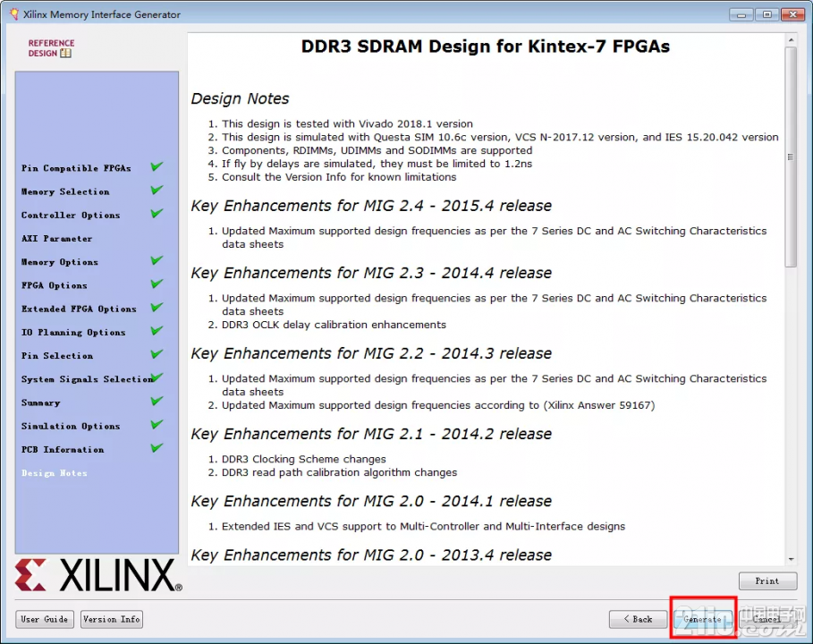Image resolution: width=813 pixels, height=644 pixels.
Task: Open the PCB Information step
Action: (x=63, y=449)
